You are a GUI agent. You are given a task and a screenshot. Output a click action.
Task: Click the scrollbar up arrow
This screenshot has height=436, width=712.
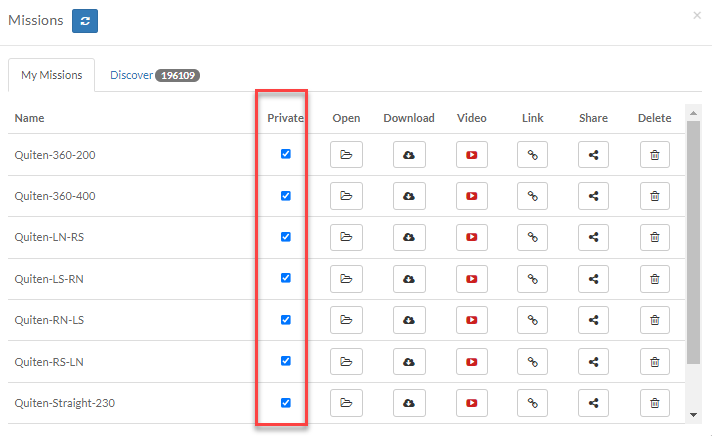693,113
